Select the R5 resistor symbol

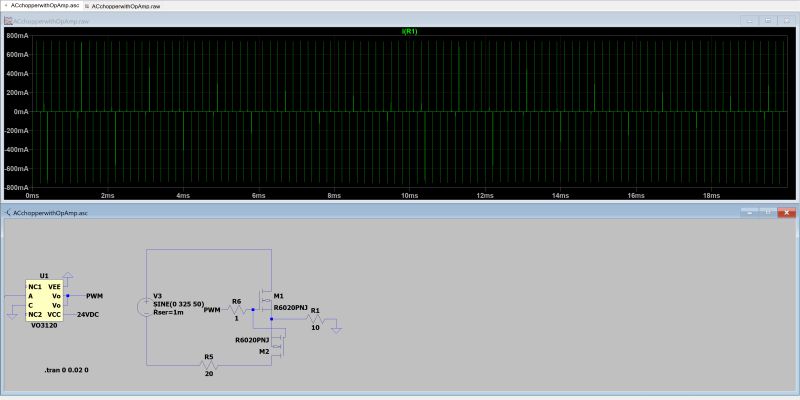(208, 365)
